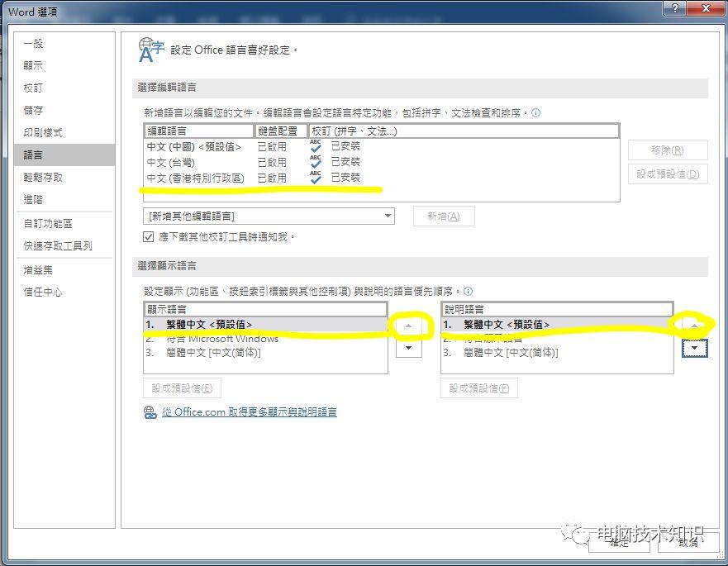The height and width of the screenshot is (566, 728).
Task: Move display language down with arrow button
Action: 408,348
